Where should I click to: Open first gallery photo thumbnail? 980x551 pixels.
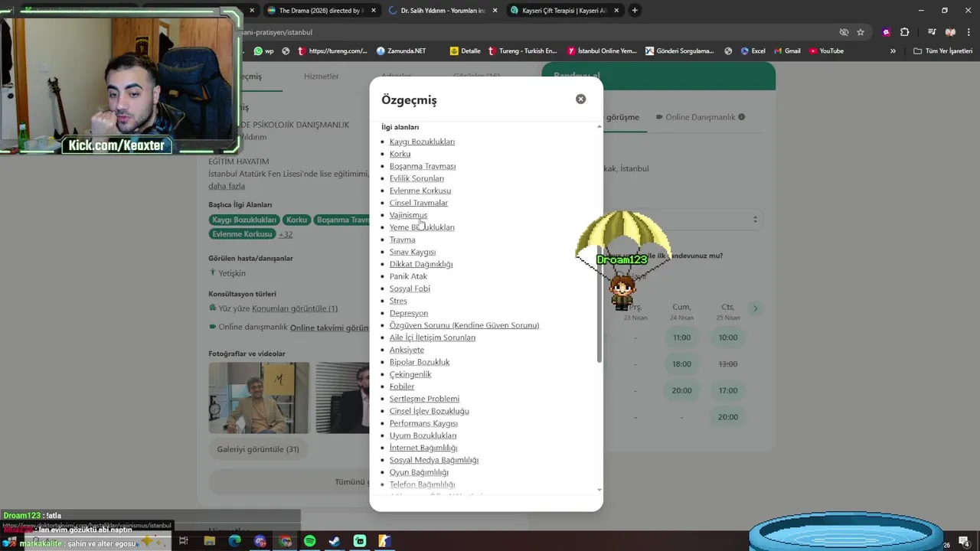pos(259,398)
